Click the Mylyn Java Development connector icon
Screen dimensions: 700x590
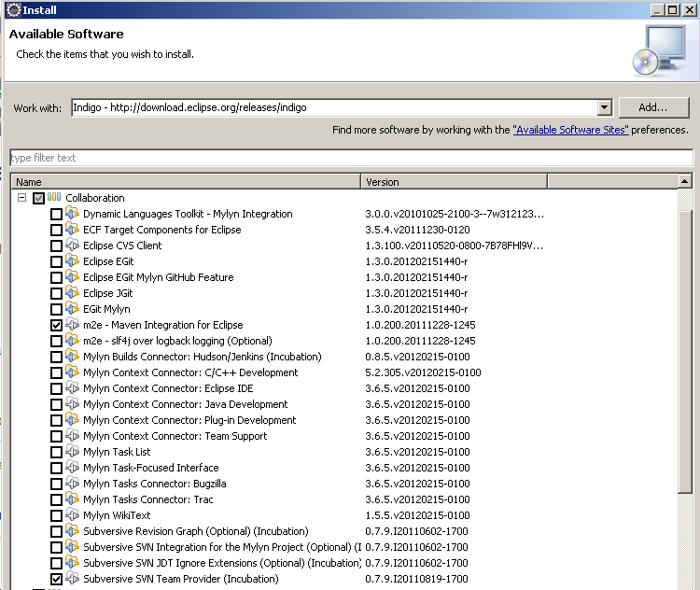point(72,403)
